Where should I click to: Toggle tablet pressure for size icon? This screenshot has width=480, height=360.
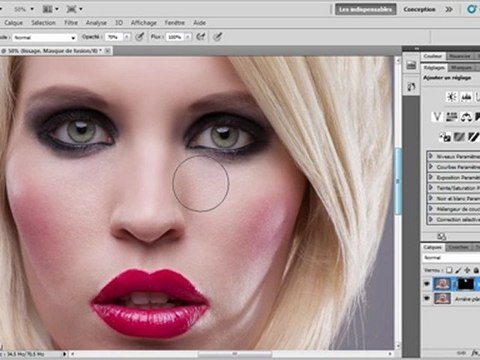[217, 37]
